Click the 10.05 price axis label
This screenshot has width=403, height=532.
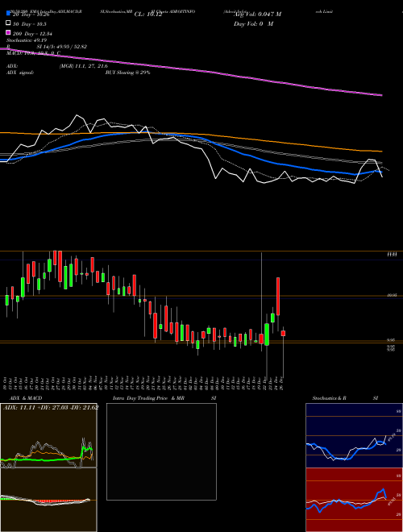[392, 296]
